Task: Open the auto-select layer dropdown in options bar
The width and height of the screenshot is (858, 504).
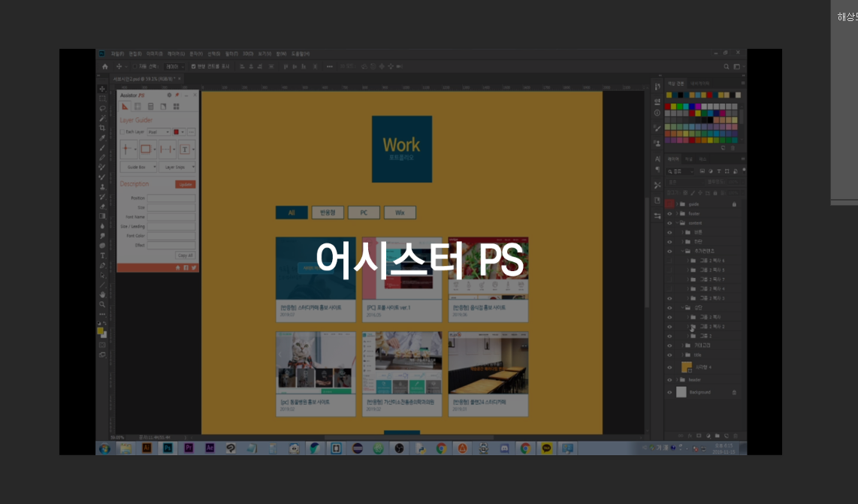Action: pyautogui.click(x=174, y=67)
